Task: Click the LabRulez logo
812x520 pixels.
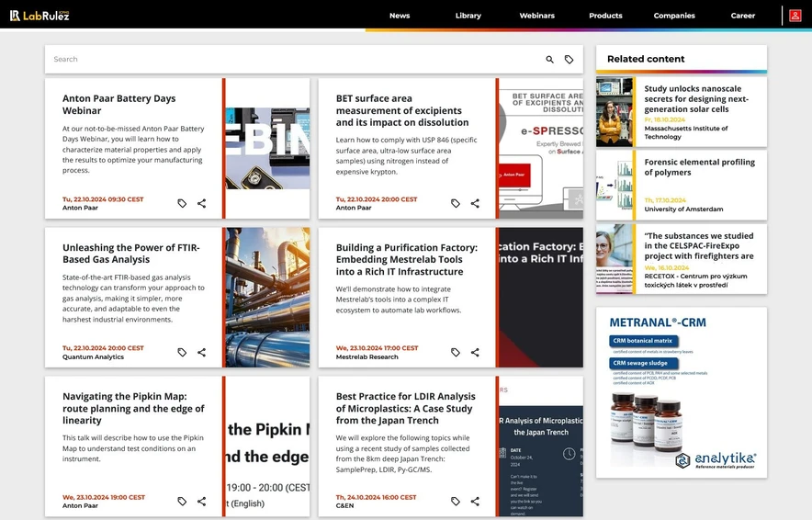Action: click(x=39, y=16)
